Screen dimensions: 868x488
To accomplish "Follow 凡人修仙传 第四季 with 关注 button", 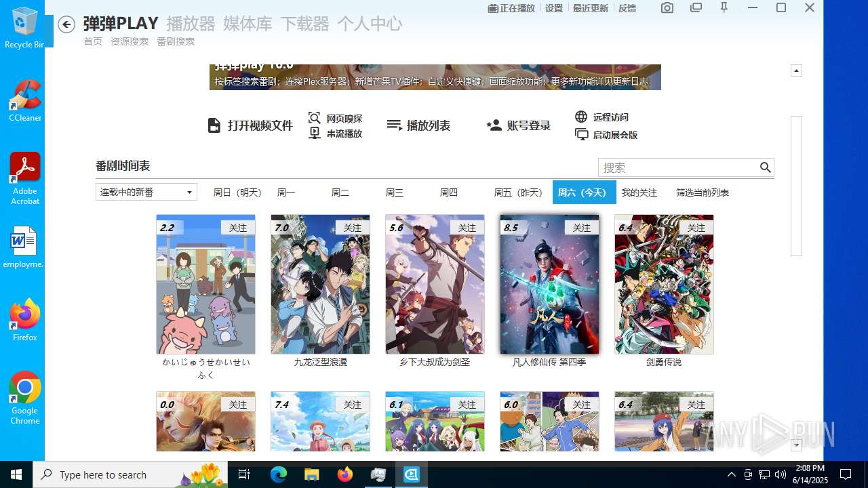I will pyautogui.click(x=582, y=228).
